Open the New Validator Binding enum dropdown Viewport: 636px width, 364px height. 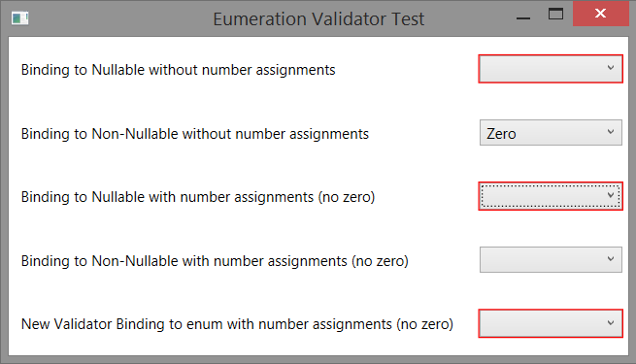pos(551,323)
